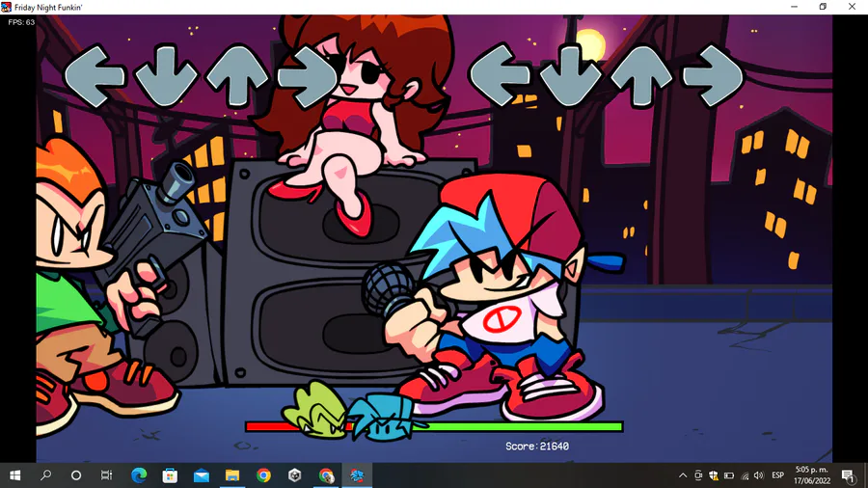Image resolution: width=868 pixels, height=488 pixels.
Task: Minimize the Friday Night Funkin' window
Action: click(795, 7)
